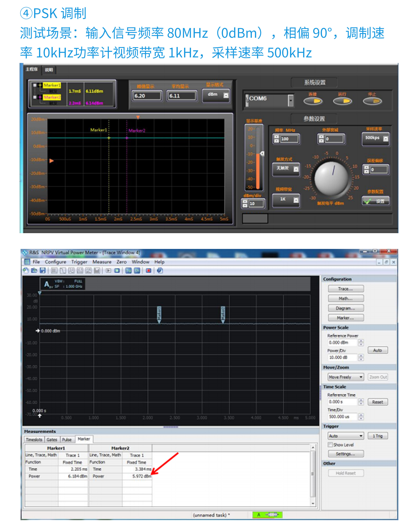Click the Measurements table vertical scrollbar
Viewport: 420px width, 532px height.
pyautogui.click(x=313, y=475)
